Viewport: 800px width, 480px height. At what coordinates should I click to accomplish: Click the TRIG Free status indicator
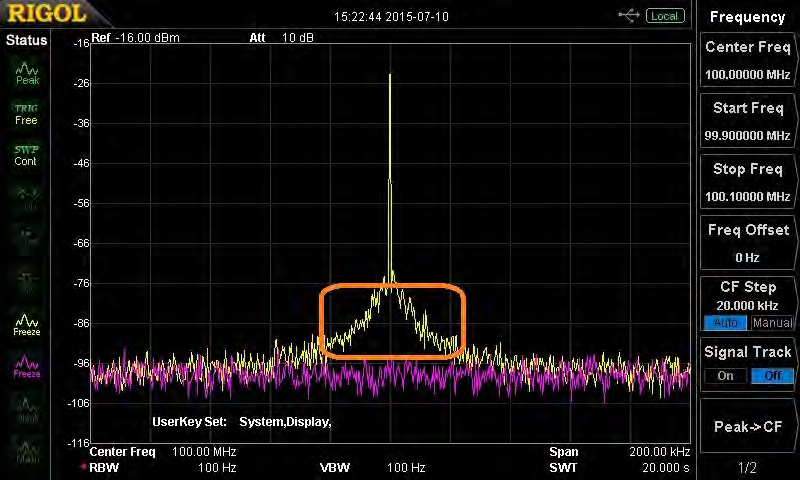[26, 114]
